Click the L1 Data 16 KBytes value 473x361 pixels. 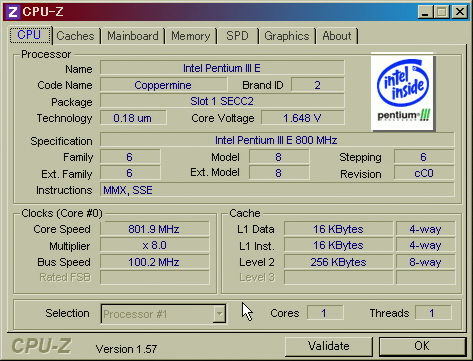pos(338,229)
